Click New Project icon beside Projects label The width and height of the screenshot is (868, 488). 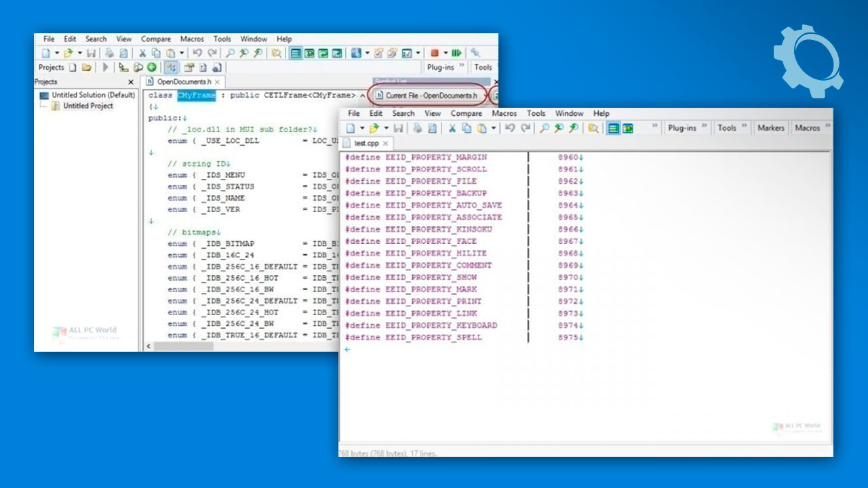pos(73,67)
